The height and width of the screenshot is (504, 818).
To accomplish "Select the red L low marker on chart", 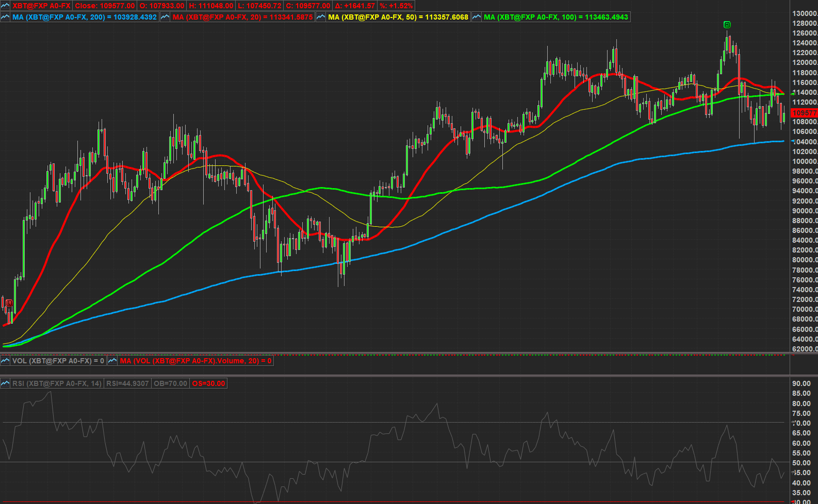I will 9,303.
